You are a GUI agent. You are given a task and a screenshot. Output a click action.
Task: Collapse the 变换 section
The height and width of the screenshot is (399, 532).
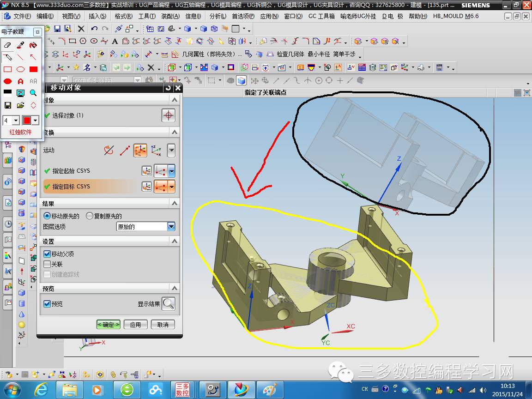click(175, 133)
